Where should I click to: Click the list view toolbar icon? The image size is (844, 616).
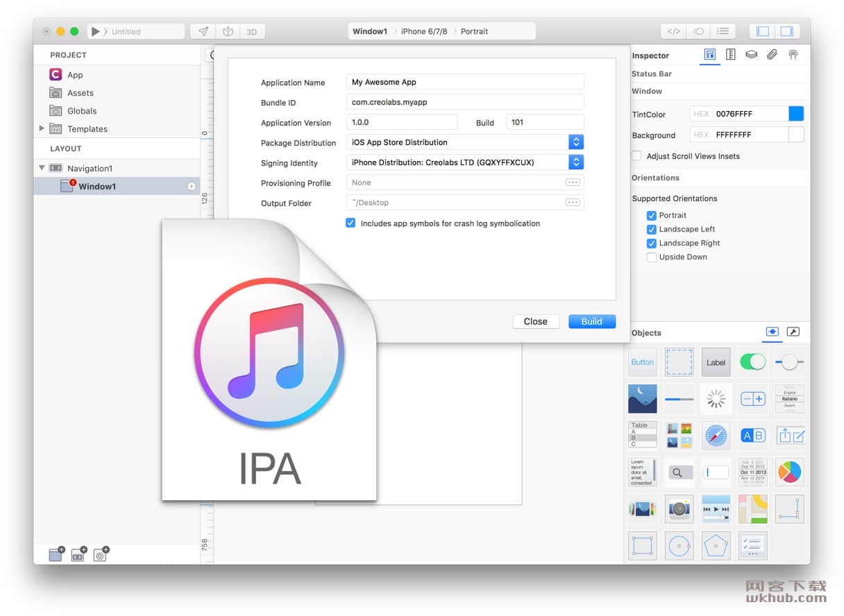point(723,31)
